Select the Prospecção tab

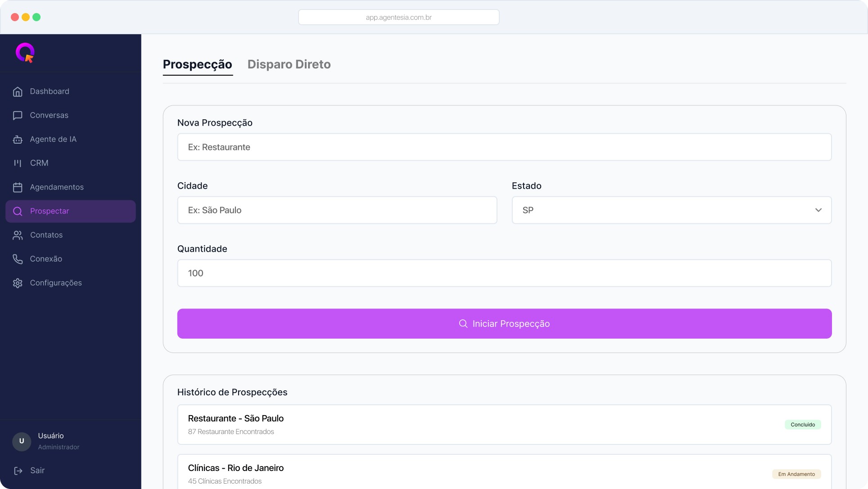197,64
